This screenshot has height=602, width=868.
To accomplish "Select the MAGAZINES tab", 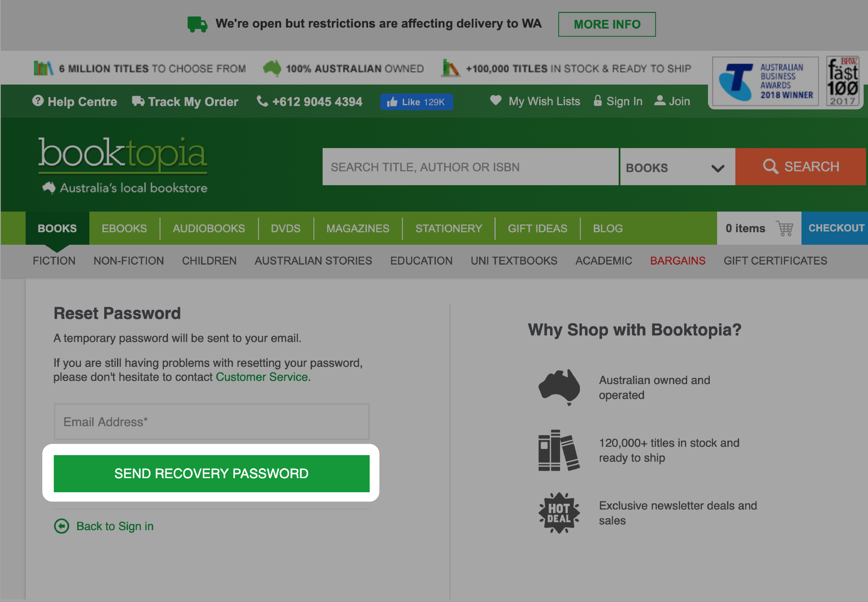I will pyautogui.click(x=358, y=229).
